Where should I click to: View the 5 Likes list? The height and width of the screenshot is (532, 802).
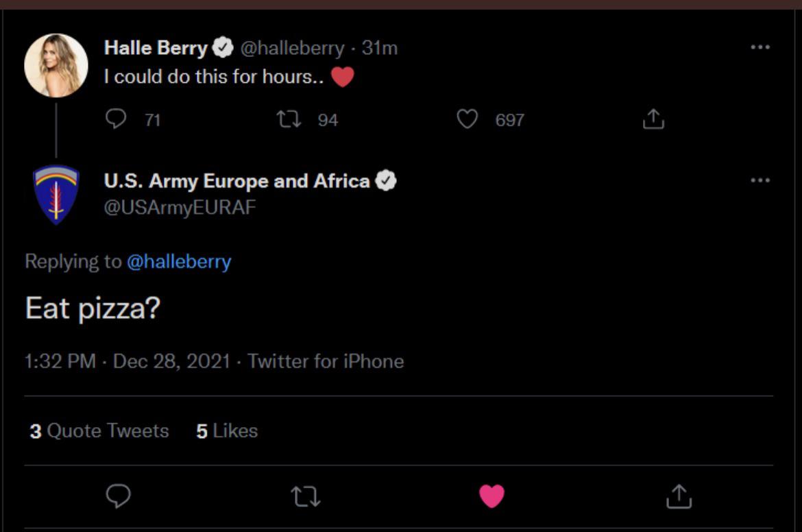[x=227, y=431]
